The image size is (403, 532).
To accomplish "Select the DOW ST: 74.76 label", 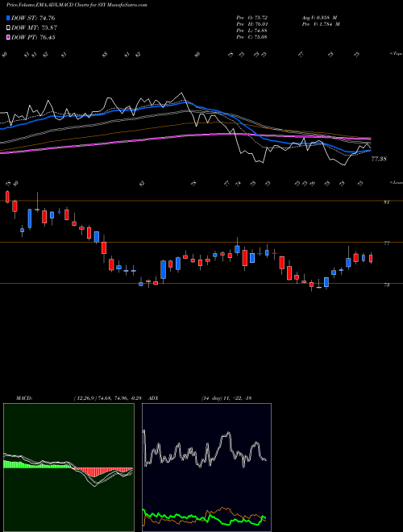I will pyautogui.click(x=33, y=18).
